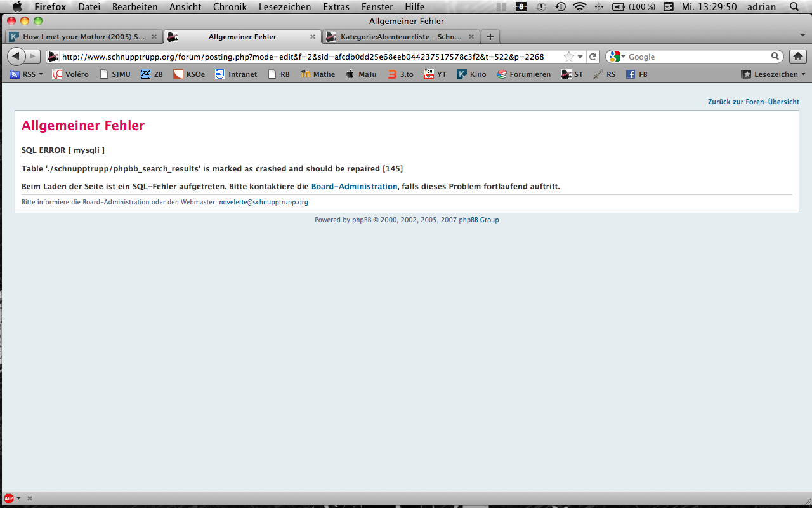Open the Chronik menu
The image size is (812, 508).
[230, 7]
